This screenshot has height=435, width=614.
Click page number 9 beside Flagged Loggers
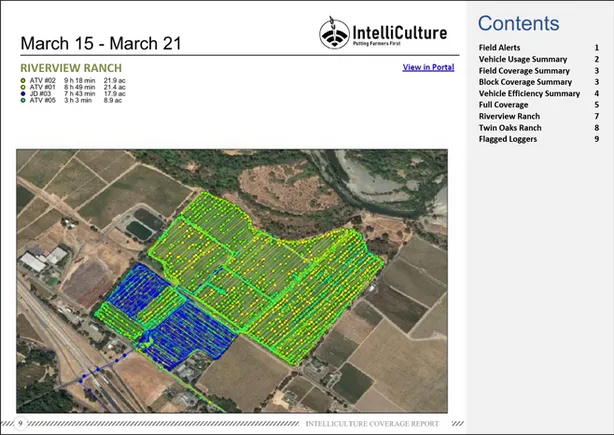[x=597, y=139]
